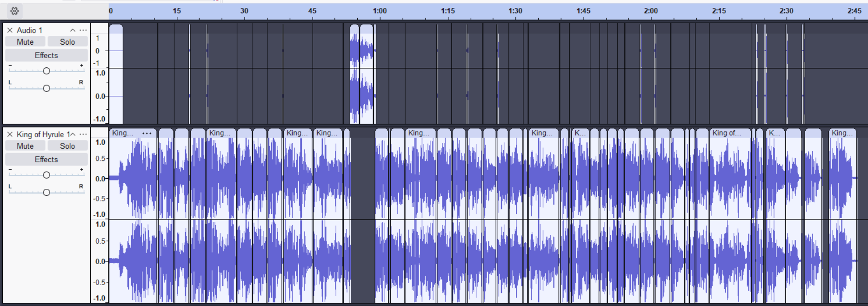Open King of Hyrule track options menu
This screenshot has width=868, height=306.
tap(83, 134)
